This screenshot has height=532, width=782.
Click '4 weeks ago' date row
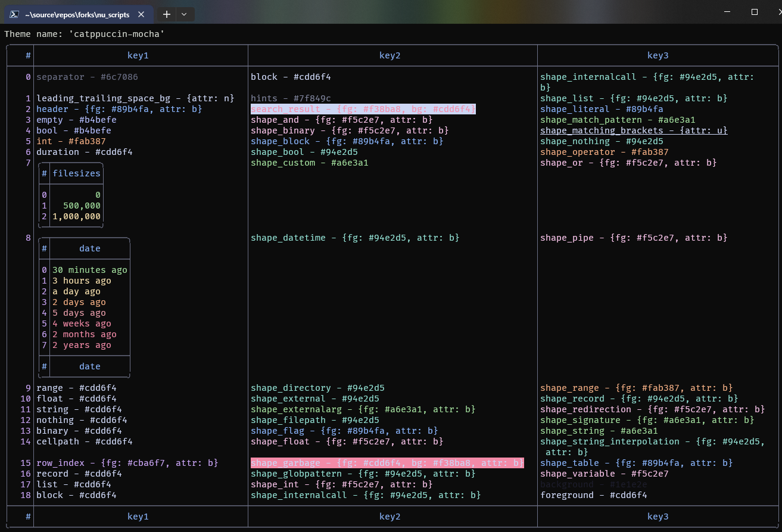tap(82, 323)
